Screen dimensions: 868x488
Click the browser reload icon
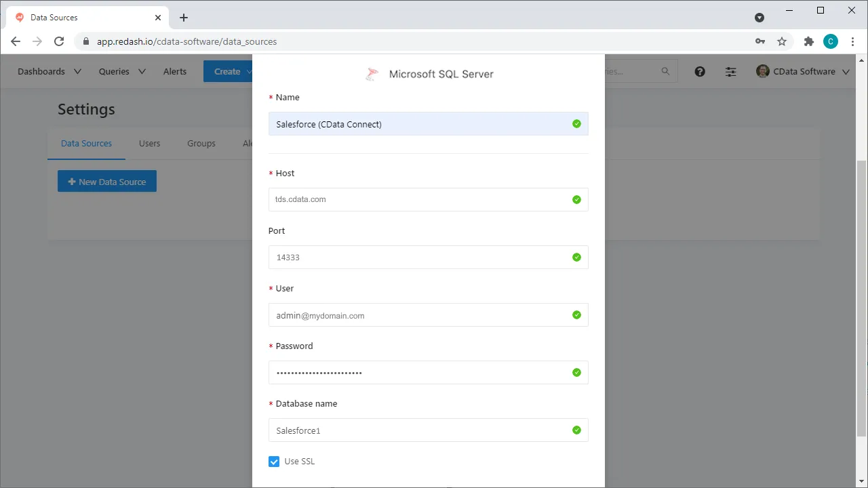[59, 41]
